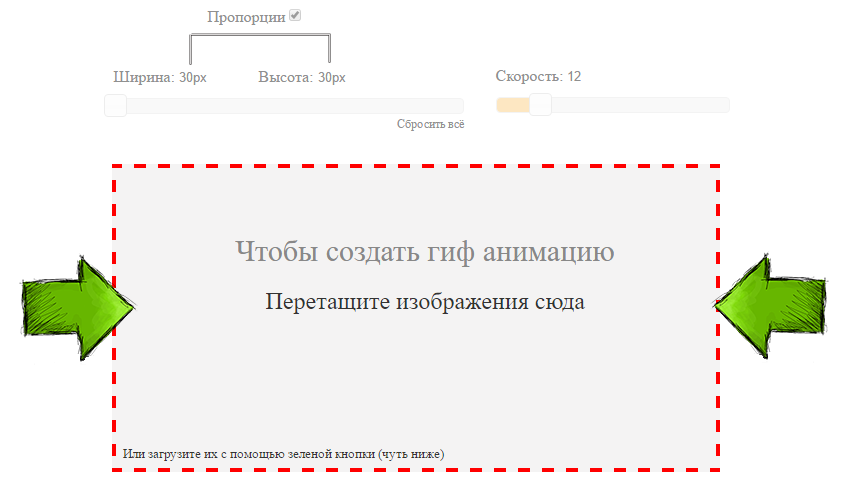
Task: Click the size slider handle under Ширина
Action: point(116,105)
